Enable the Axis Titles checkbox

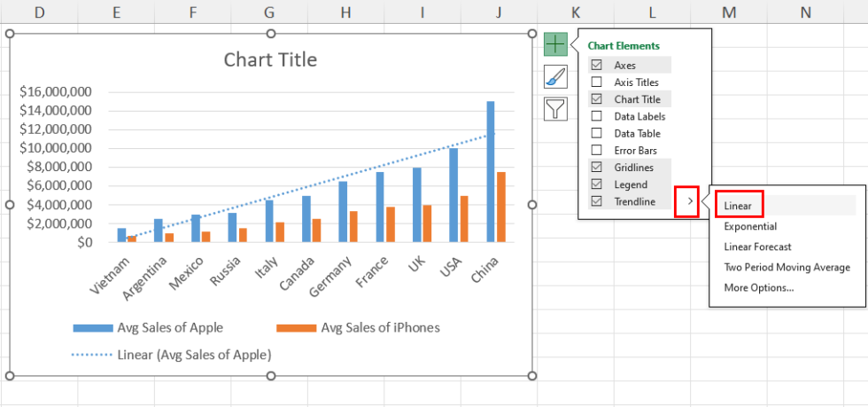pos(596,82)
